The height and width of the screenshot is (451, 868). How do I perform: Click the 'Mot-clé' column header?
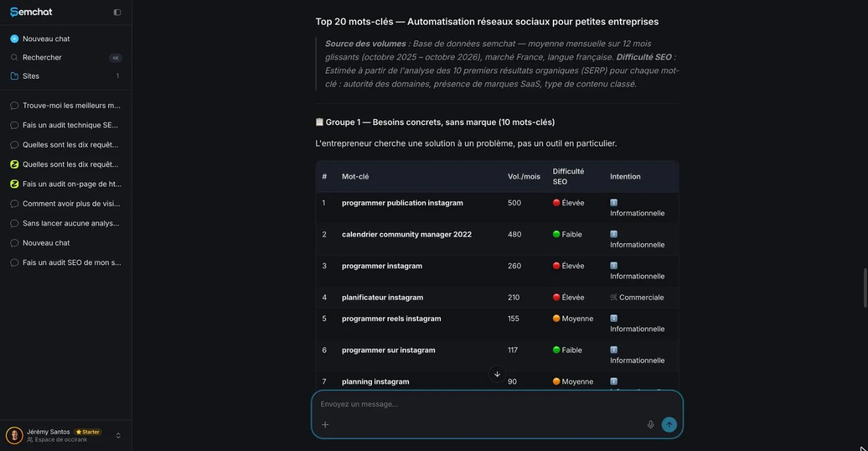coord(355,177)
